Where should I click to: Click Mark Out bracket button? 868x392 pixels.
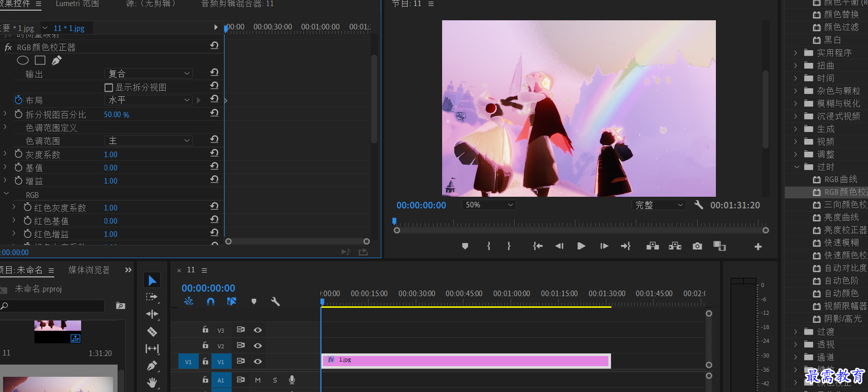(509, 246)
